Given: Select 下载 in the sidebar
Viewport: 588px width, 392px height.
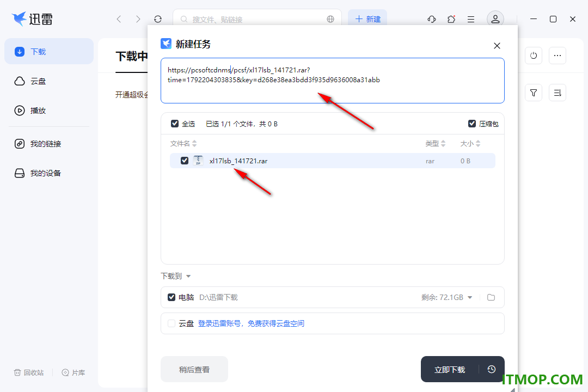Looking at the screenshot, I should [49, 51].
